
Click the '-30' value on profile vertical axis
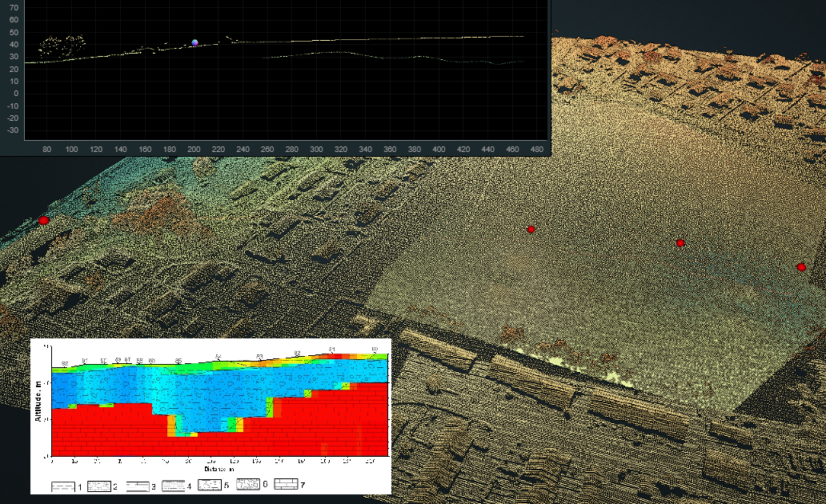[13, 130]
